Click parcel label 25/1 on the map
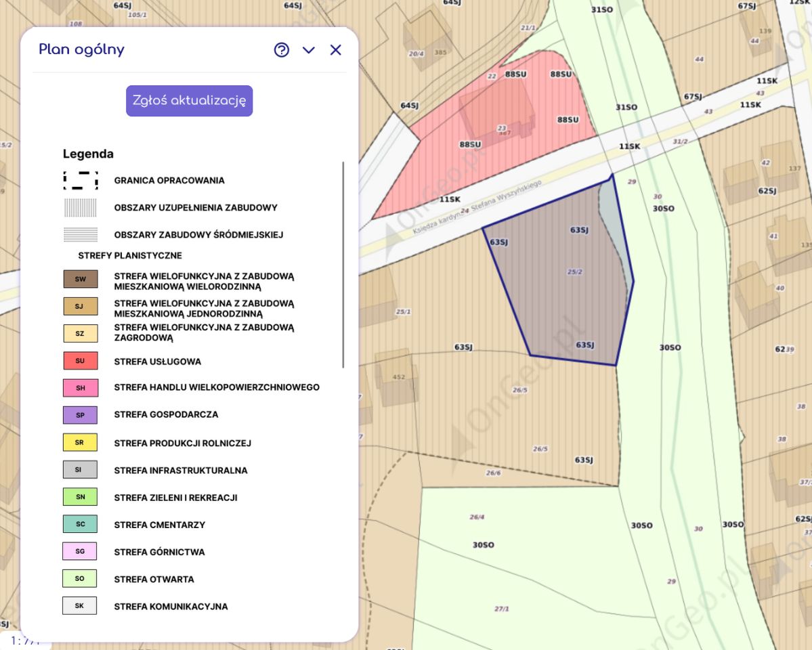Viewport: 812px width, 650px height. 403,311
